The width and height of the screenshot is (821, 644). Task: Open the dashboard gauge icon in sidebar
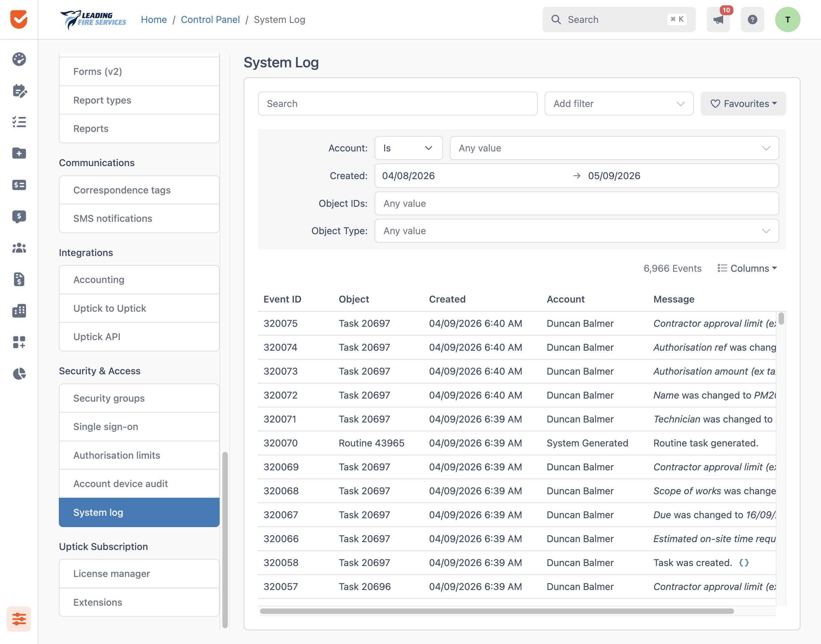[x=19, y=59]
